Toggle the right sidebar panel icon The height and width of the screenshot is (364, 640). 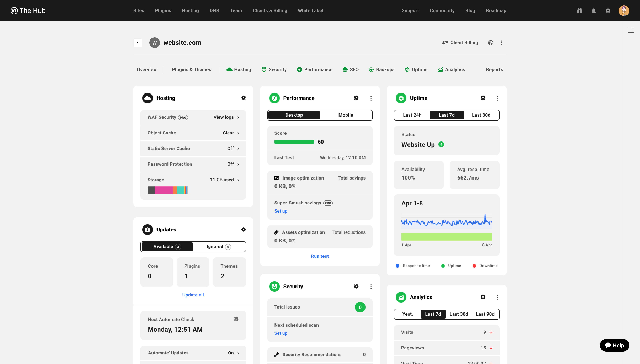[631, 30]
